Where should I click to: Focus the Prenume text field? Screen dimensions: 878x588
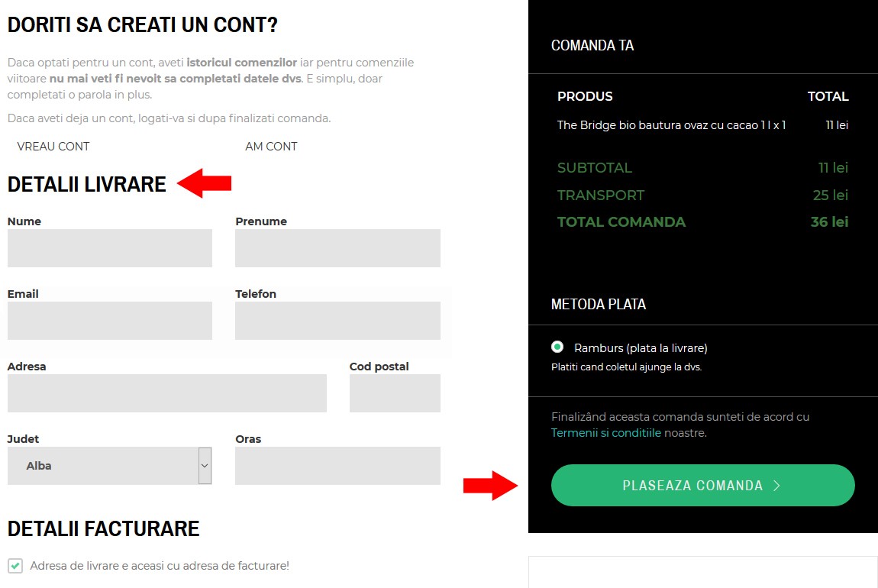click(x=337, y=248)
